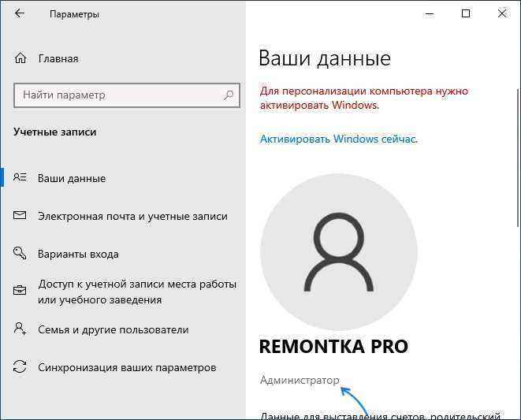Screen dimensions: 521x420
Task: Click the Ваши данные person-list icon
Action: pyautogui.click(x=20, y=177)
